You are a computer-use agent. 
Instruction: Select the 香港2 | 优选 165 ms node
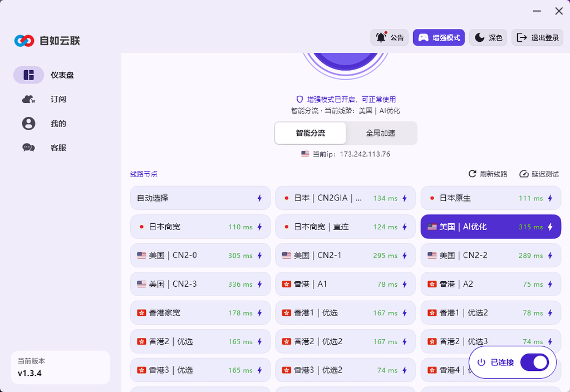pyautogui.click(x=200, y=342)
